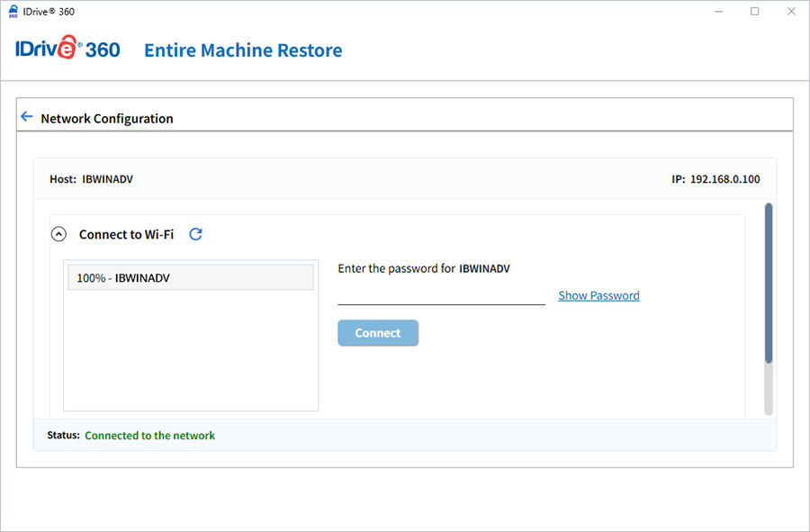Refresh the Wi-Fi network list
Image resolution: width=810 pixels, height=532 pixels.
click(196, 234)
